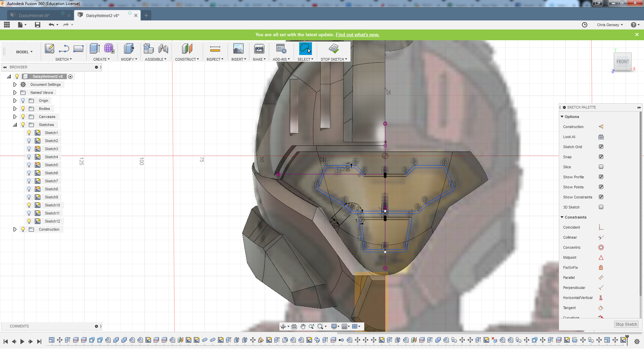
Task: Switch to the DaisyHelmet v9 tab
Action: tap(35, 15)
